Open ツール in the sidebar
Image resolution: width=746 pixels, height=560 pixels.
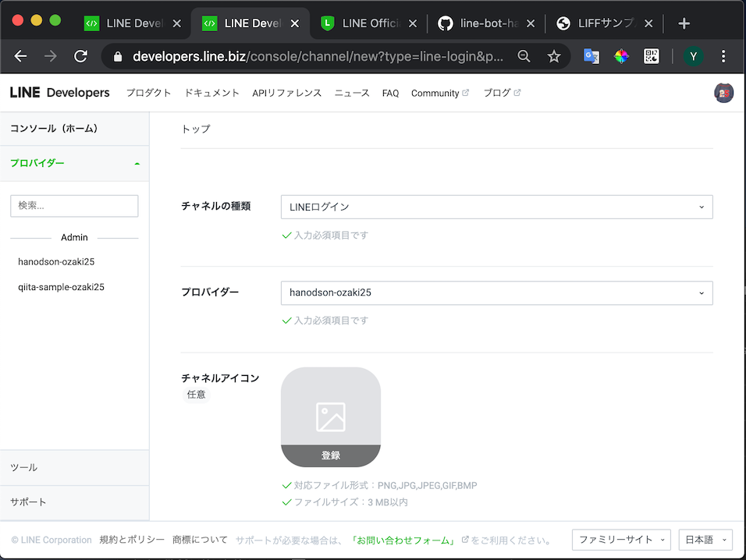click(x=75, y=468)
